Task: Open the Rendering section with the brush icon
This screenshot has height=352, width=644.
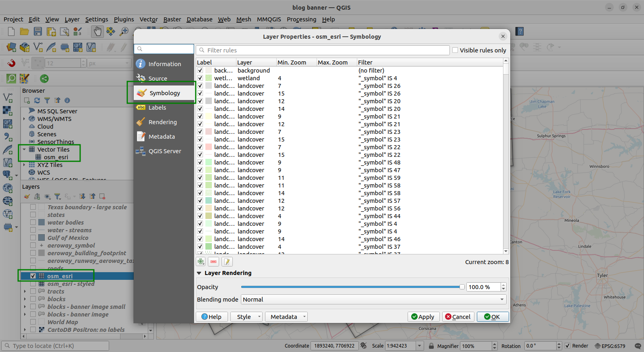Action: coord(162,122)
